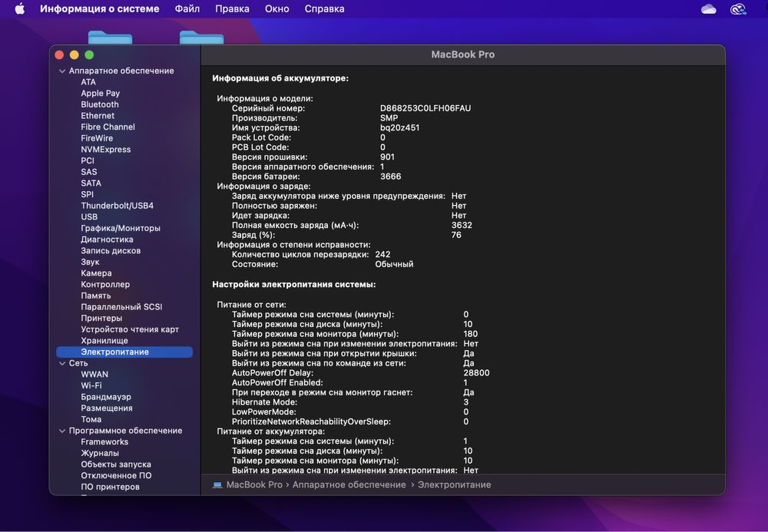768x532 pixels.
Task: Select Камера in the sidebar
Action: 96,273
